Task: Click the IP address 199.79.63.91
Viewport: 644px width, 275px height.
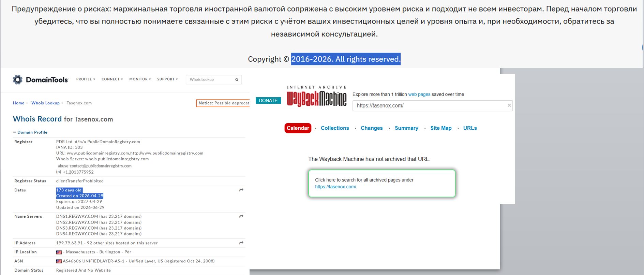Action: tap(70, 243)
